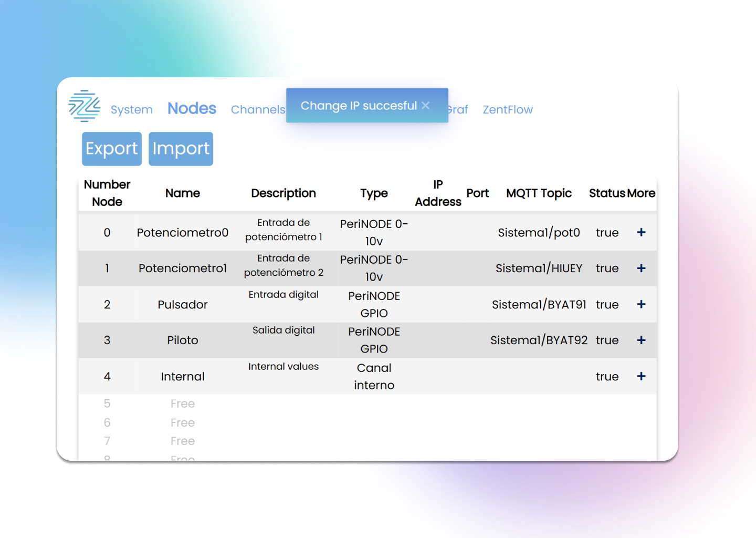Click the Number Node column header
The width and height of the screenshot is (756, 538).
tap(107, 193)
